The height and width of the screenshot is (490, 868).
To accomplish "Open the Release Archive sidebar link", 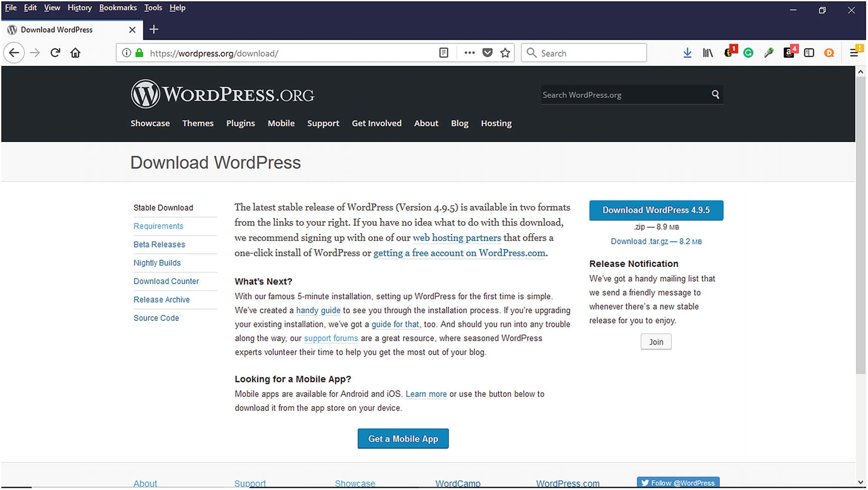I will [162, 300].
